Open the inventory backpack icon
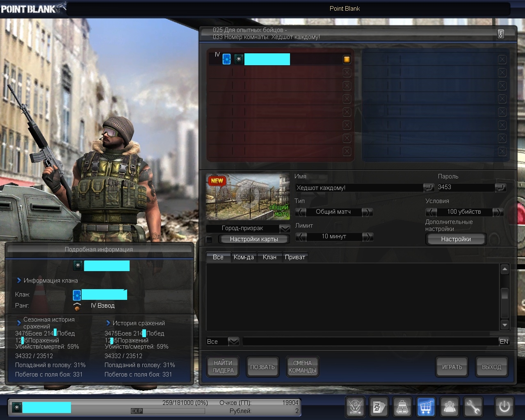The width and height of the screenshot is (525, 420). [402, 407]
